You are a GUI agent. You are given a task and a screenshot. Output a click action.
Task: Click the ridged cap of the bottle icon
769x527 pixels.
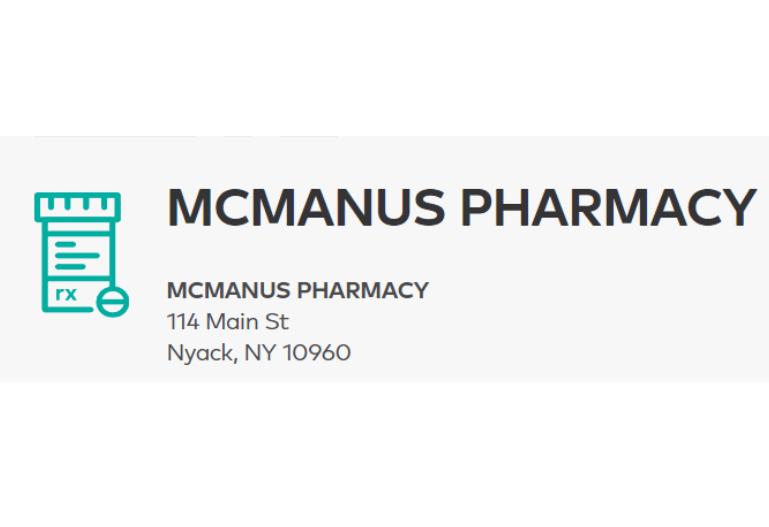click(x=77, y=207)
